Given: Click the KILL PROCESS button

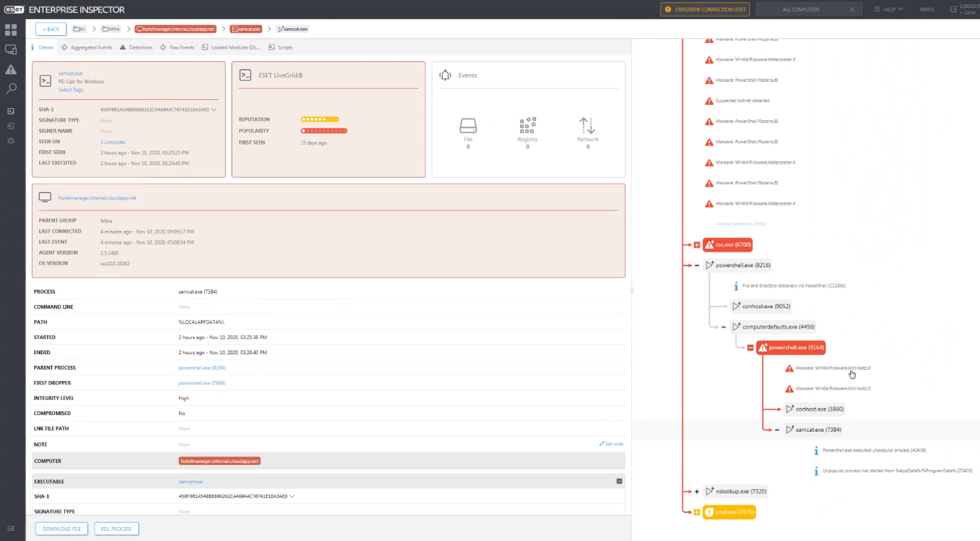Looking at the screenshot, I should (116, 529).
